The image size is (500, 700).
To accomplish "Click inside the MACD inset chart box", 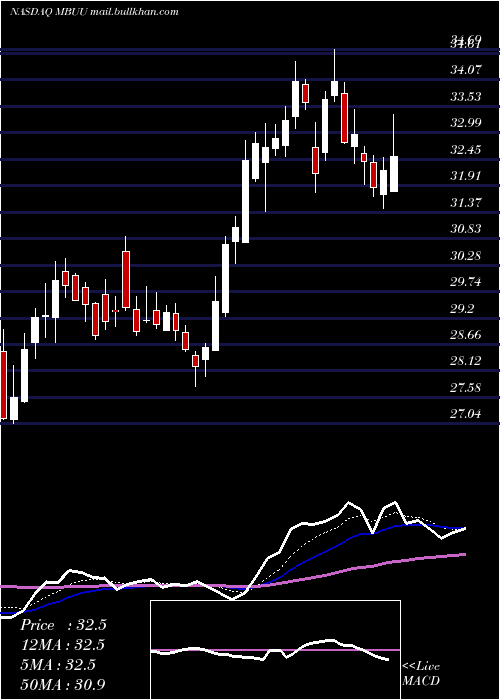I will coord(275,650).
